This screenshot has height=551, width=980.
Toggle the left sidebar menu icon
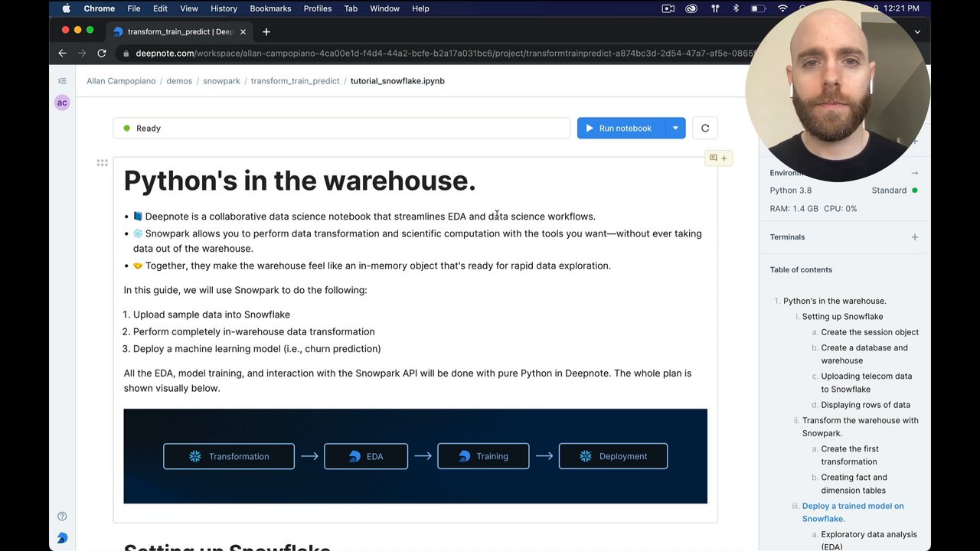[62, 80]
